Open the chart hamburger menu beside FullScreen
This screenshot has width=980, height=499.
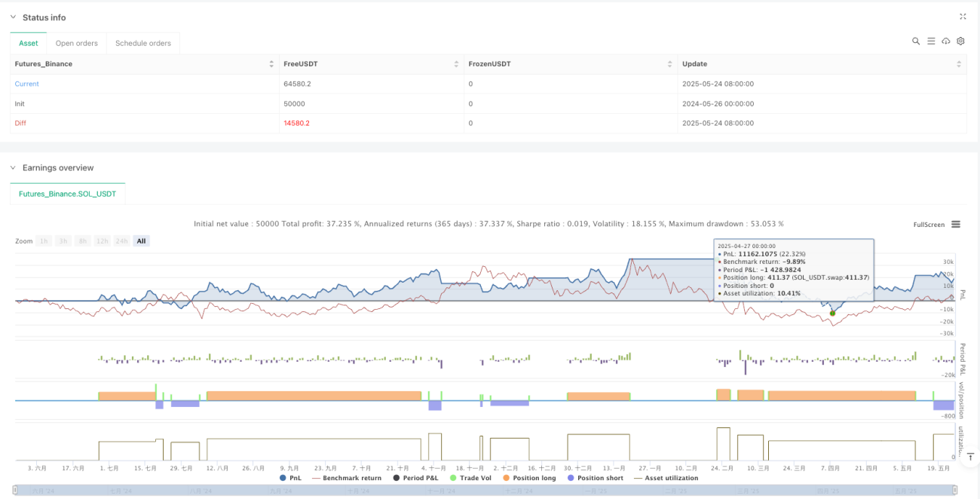coord(956,224)
